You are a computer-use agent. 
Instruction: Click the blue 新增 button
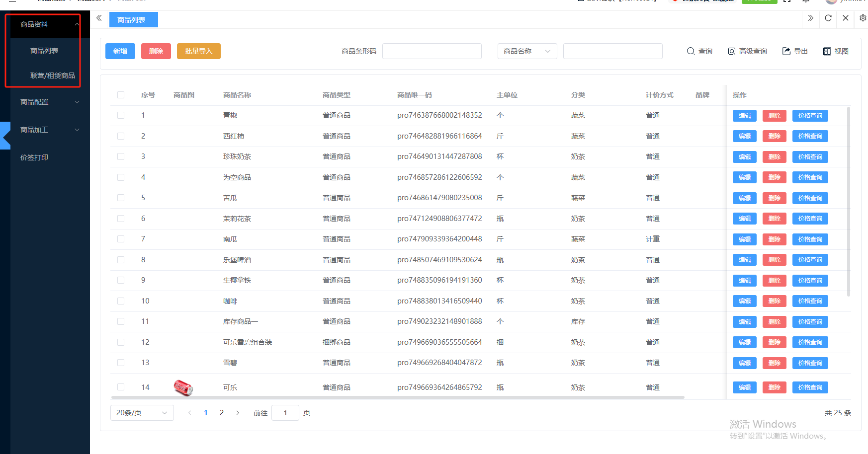point(120,51)
